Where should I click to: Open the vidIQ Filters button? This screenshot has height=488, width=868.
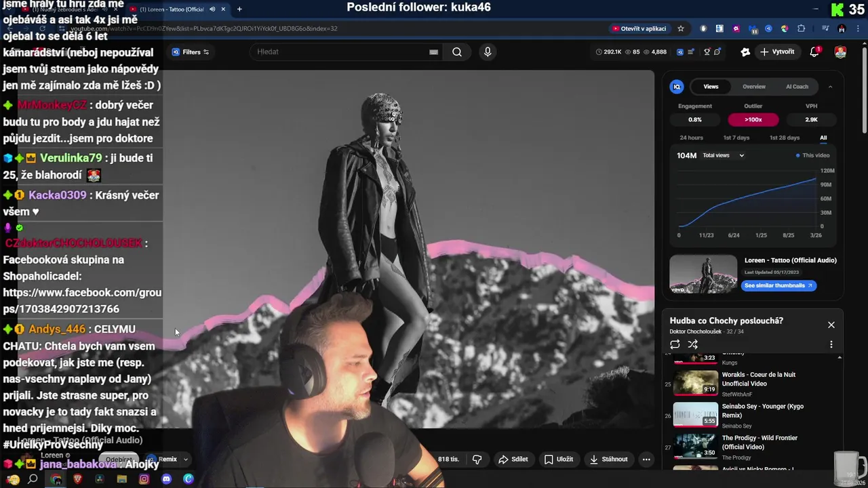(x=190, y=52)
